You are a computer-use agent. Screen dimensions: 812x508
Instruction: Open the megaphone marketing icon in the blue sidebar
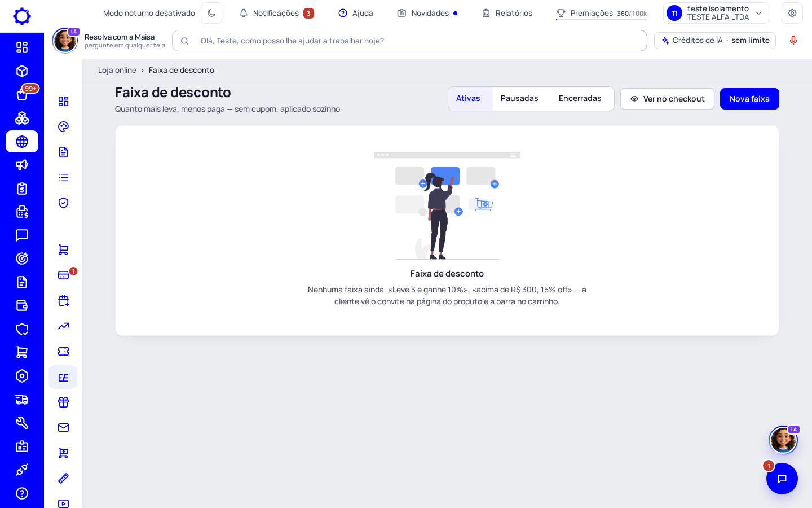coord(22,165)
